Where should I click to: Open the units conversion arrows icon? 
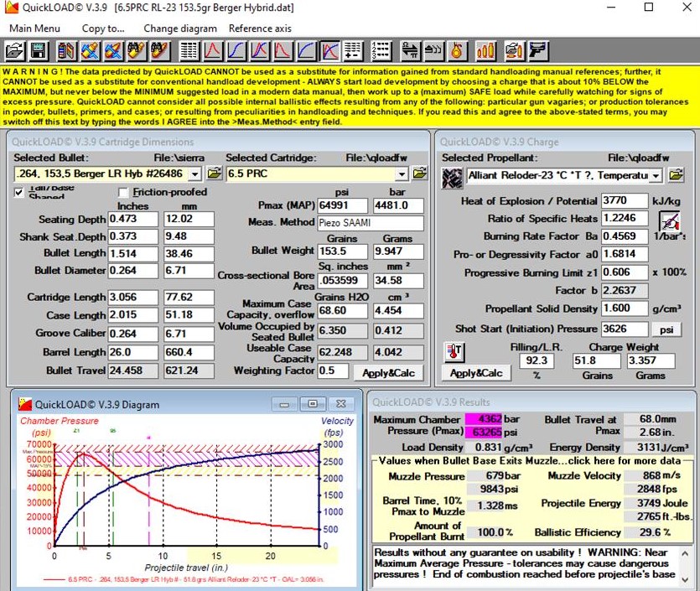(409, 50)
